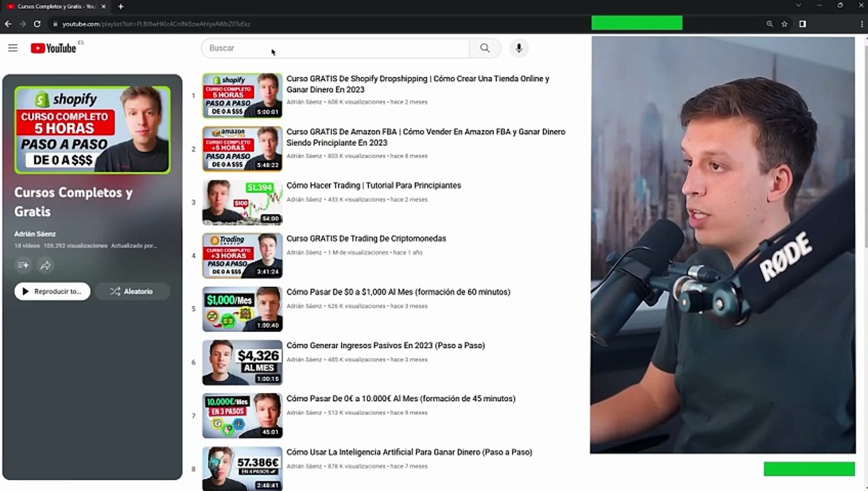Click 'Actualizado por...' text
Image resolution: width=868 pixels, height=491 pixels.
134,245
